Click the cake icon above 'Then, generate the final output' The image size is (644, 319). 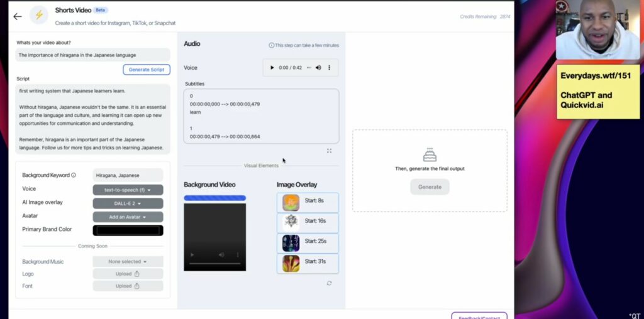tap(430, 155)
